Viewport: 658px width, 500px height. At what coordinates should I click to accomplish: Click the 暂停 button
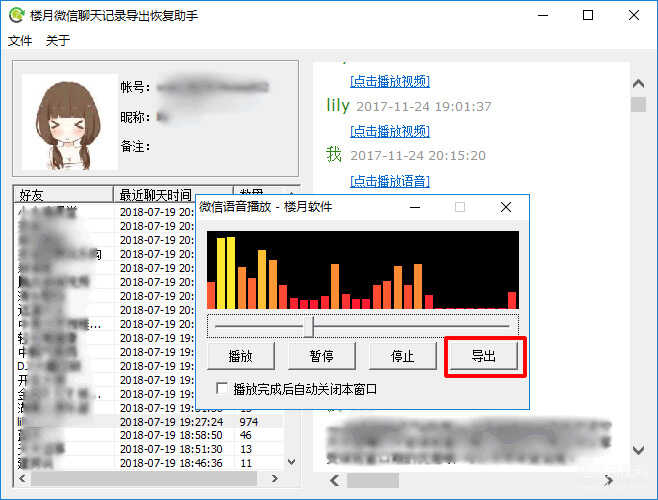[x=321, y=356]
